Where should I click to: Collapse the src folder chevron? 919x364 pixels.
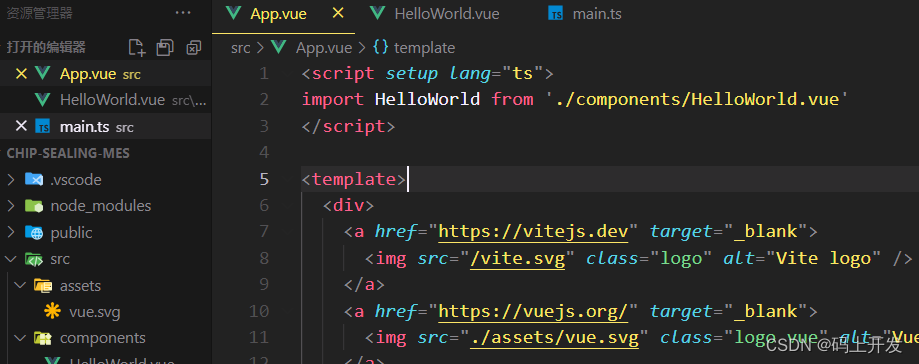[x=10, y=258]
